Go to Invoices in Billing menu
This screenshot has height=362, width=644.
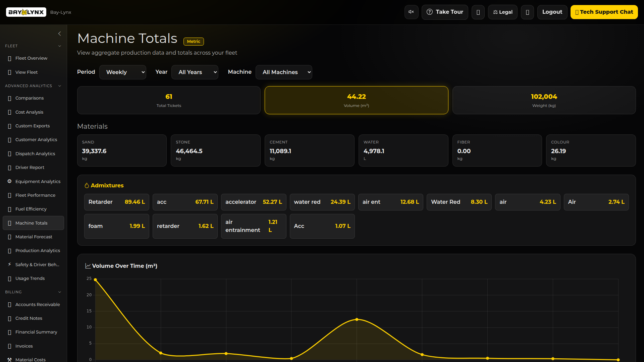coord(24,346)
